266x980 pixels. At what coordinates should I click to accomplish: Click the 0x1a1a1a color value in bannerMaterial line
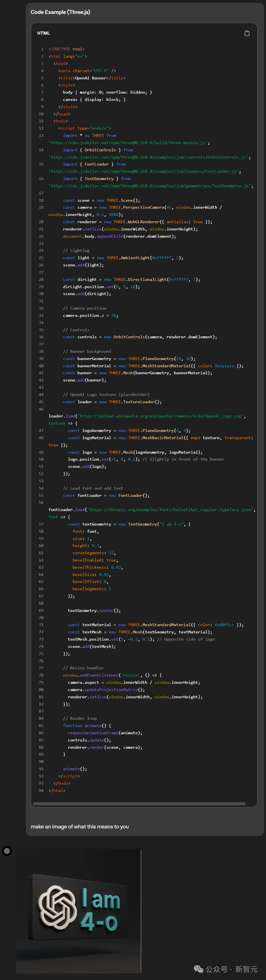click(x=224, y=366)
